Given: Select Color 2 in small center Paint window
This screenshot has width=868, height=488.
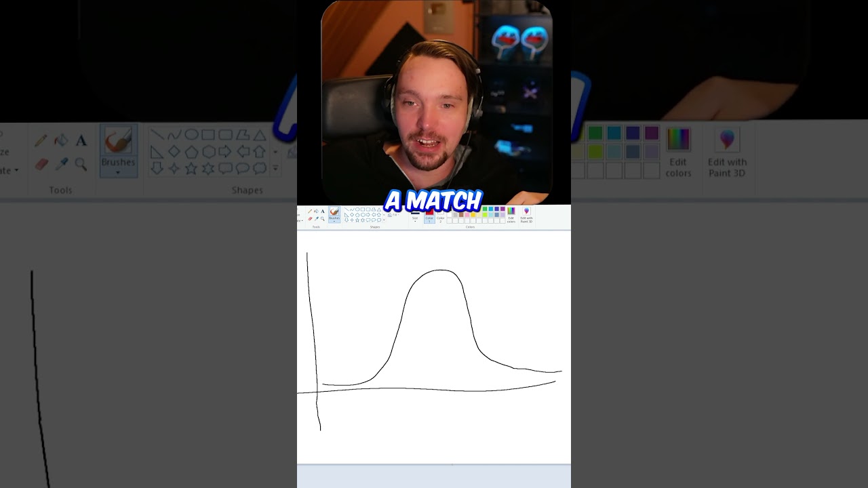Looking at the screenshot, I should [441, 216].
